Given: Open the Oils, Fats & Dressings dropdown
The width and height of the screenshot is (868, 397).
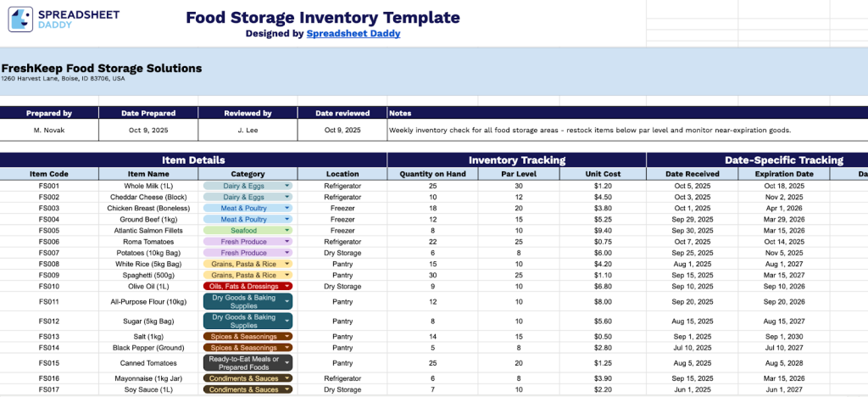Looking at the screenshot, I should tap(287, 286).
